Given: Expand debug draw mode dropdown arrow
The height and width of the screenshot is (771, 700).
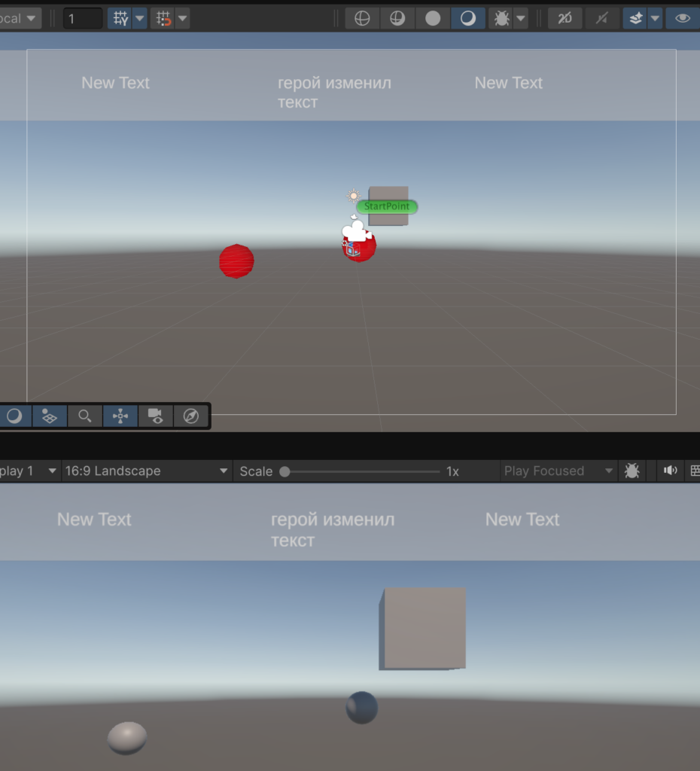Looking at the screenshot, I should (521, 19).
